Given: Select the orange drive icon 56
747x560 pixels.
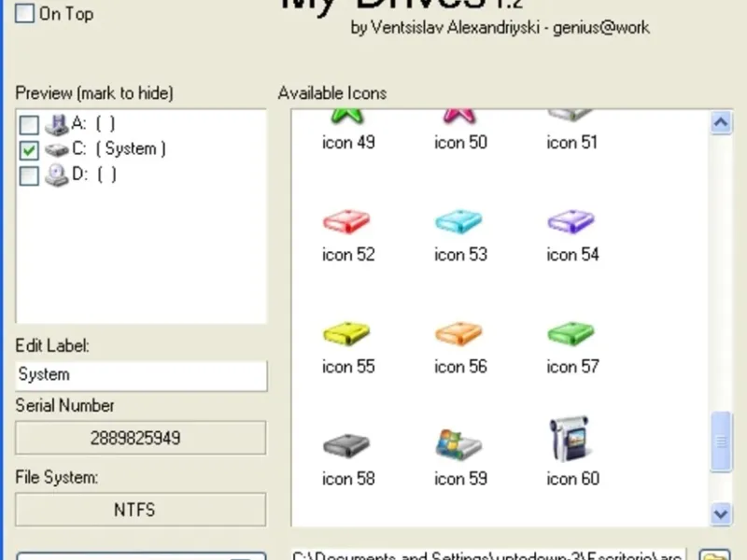Looking at the screenshot, I should pos(458,333).
